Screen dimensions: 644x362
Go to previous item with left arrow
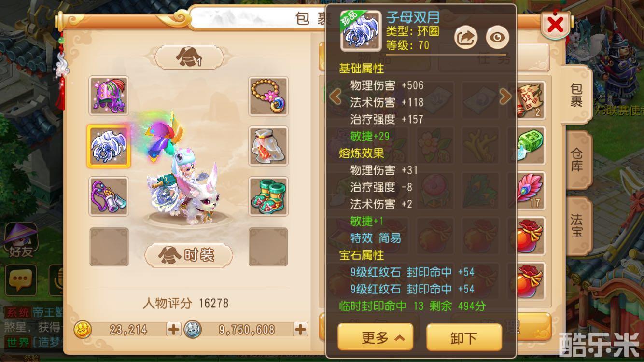(x=335, y=97)
